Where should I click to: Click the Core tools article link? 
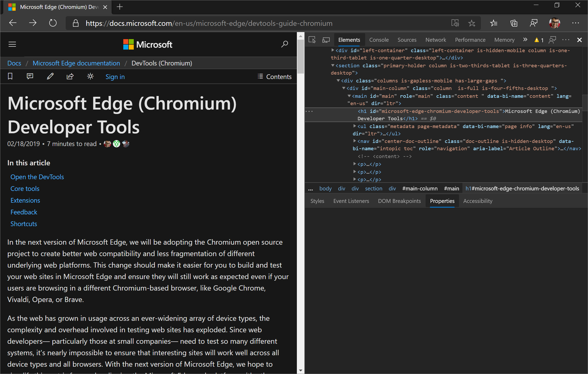25,188
